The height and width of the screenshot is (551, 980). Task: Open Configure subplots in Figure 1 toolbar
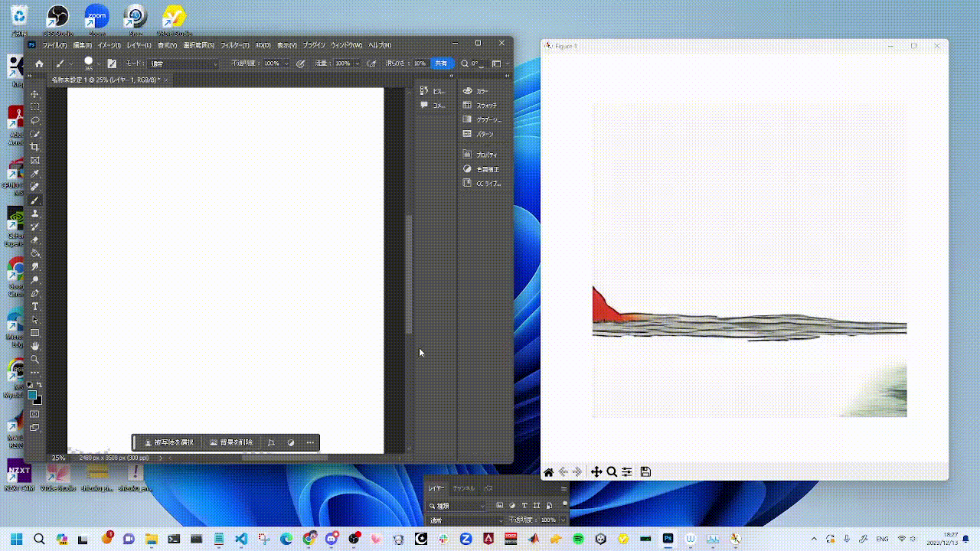[627, 472]
